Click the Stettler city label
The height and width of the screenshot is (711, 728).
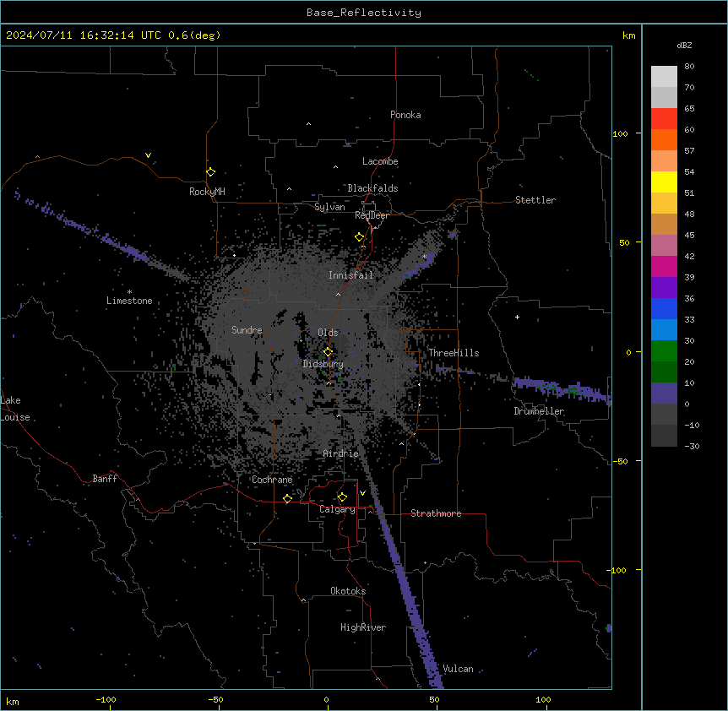coord(535,200)
